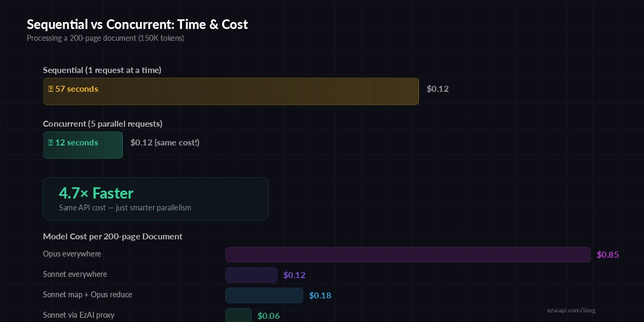Click the navy Sonnet everywhere cost bar
Screen dimensions: 644x322
251,275
